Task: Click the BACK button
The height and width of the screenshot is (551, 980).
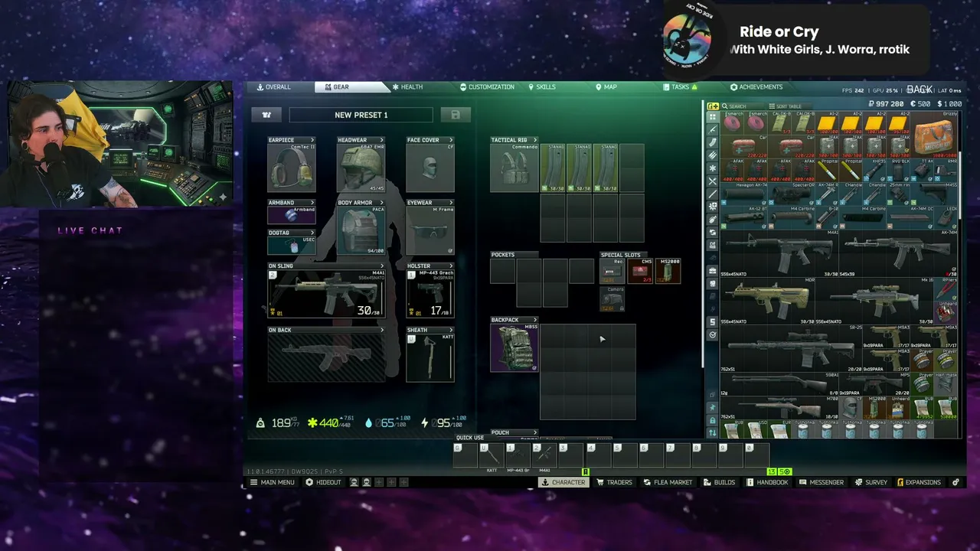Action: [919, 90]
